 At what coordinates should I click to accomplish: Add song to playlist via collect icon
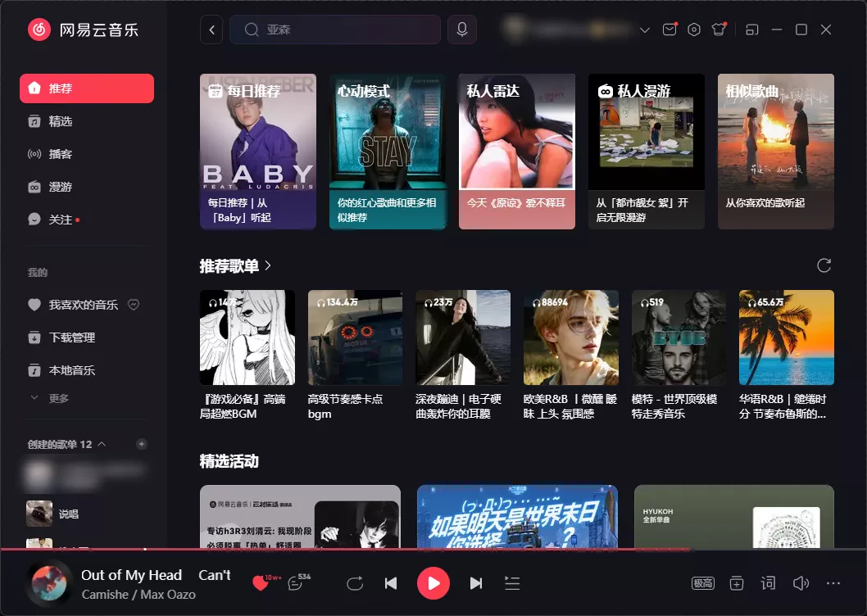(x=737, y=583)
